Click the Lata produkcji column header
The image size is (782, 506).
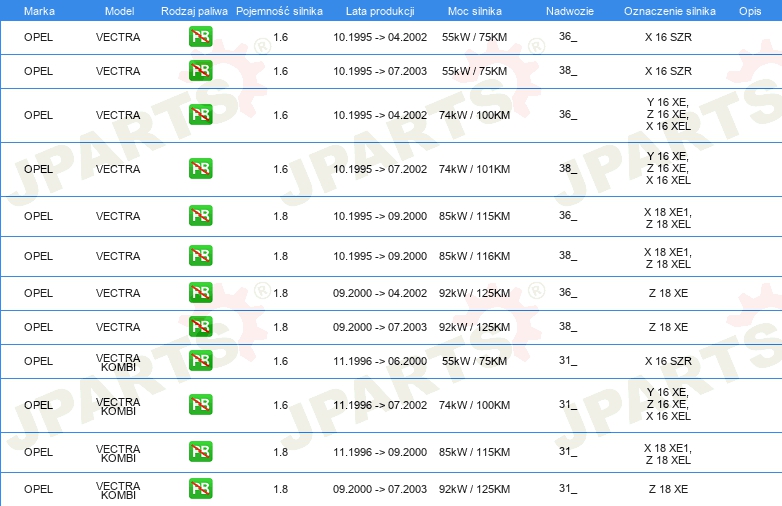click(380, 11)
